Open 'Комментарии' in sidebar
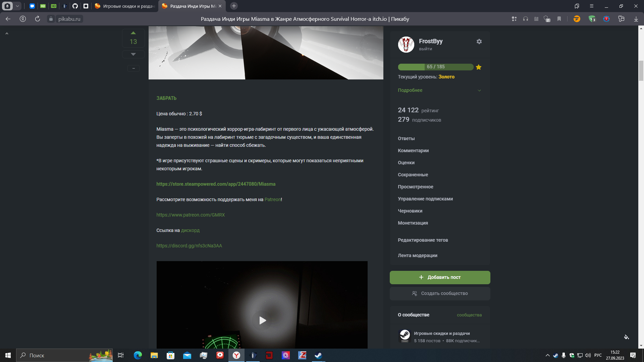The width and height of the screenshot is (644, 362). pos(413,150)
